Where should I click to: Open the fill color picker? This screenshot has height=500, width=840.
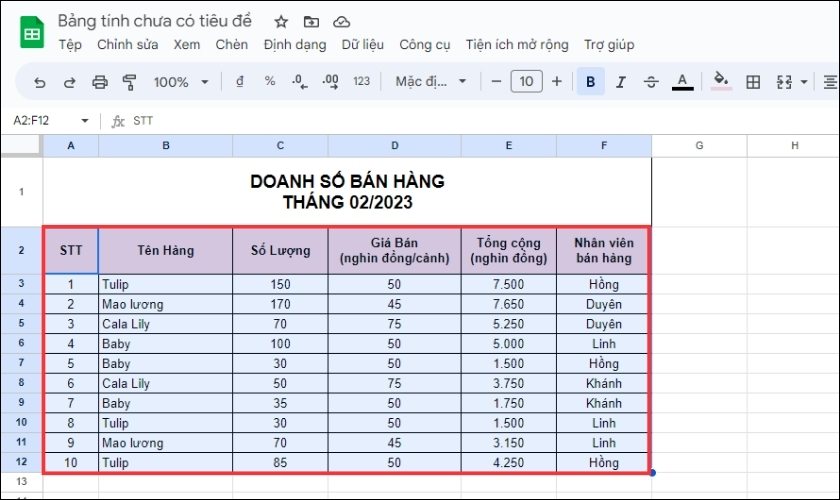pos(721,81)
